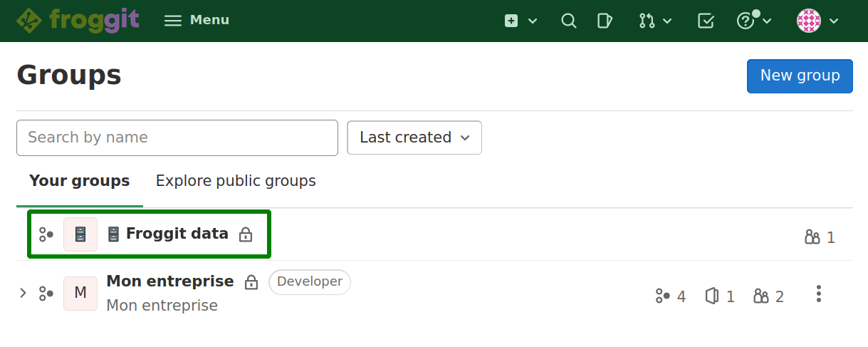868x347 pixels.
Task: Click the Groups page heading
Action: click(69, 75)
